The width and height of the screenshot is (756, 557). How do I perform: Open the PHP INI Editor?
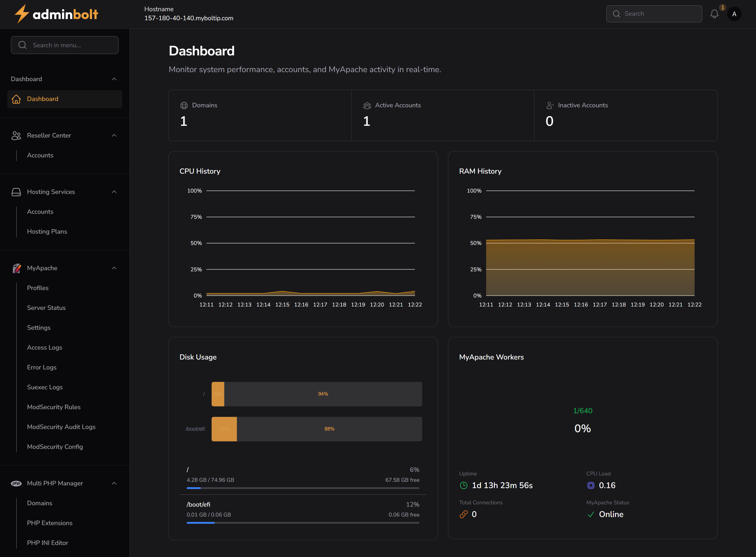[48, 543]
